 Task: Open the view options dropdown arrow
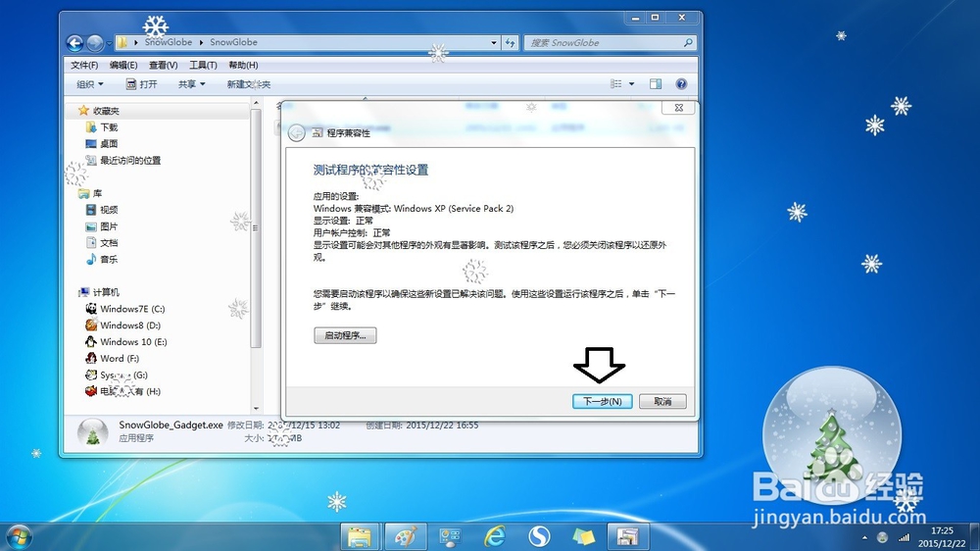[631, 83]
